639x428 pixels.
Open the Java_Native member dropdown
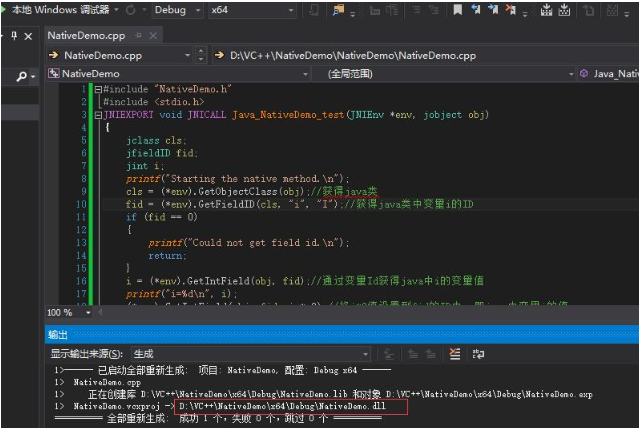[x=609, y=74]
